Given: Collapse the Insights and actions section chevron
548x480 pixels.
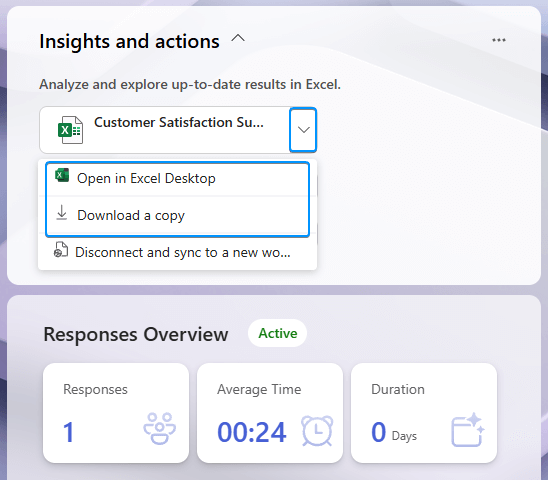Looking at the screenshot, I should point(238,38).
